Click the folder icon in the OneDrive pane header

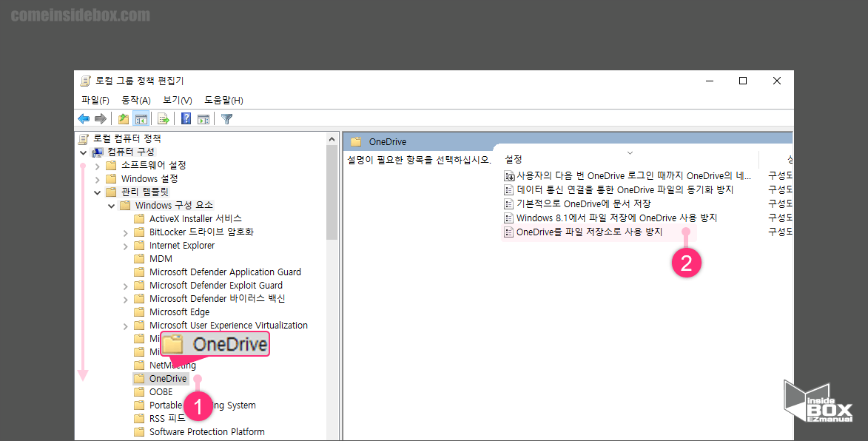click(356, 141)
